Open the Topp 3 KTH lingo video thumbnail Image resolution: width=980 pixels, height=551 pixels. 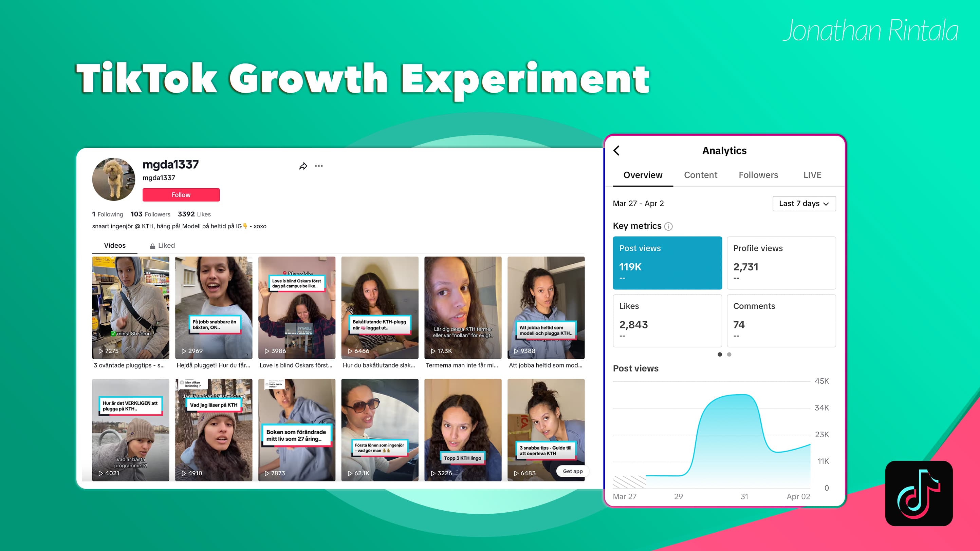click(x=463, y=430)
